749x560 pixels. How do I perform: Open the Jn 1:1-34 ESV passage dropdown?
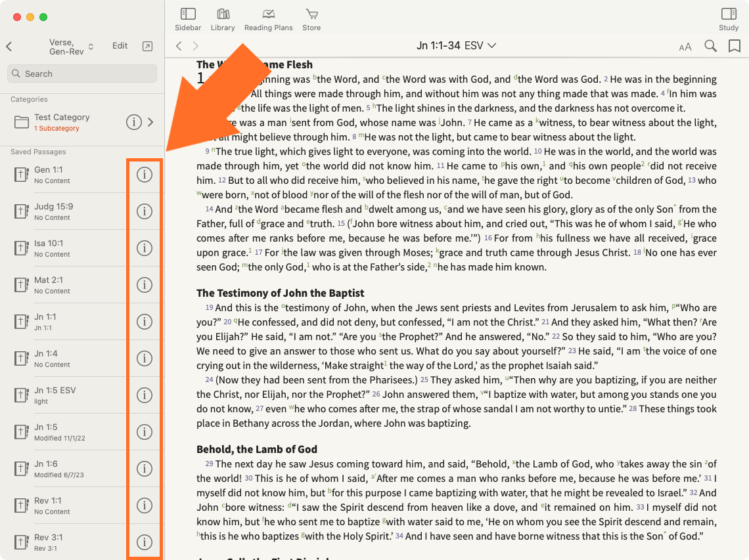coord(456,45)
